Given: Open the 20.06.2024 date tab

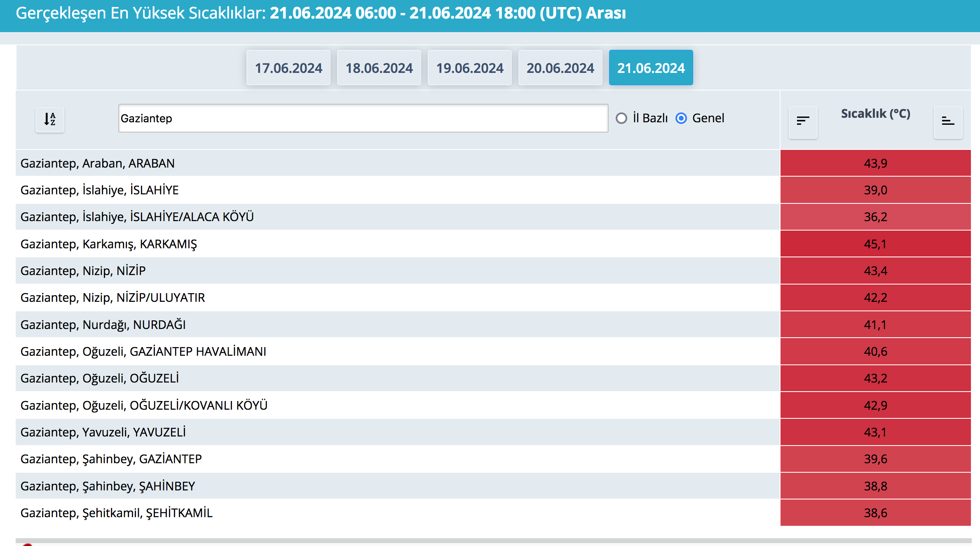Looking at the screenshot, I should click(x=560, y=68).
